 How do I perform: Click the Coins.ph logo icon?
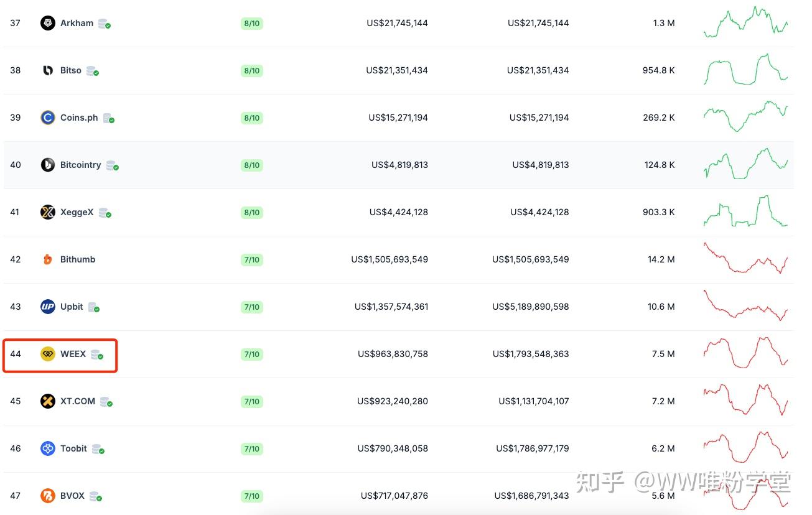48,118
